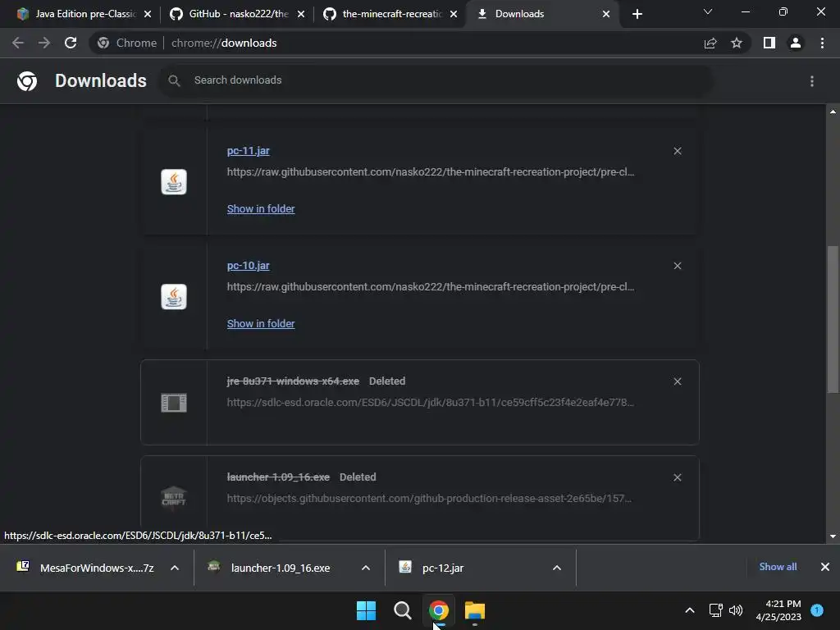Click the search magnifier icon in Downloads

click(174, 80)
